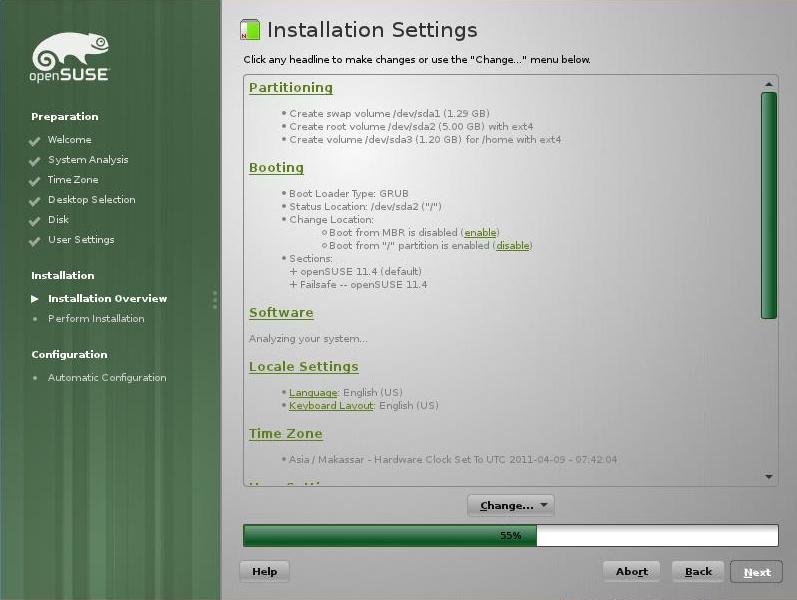Click 'Failsafe -- openSUSE 11.4' entry
The width and height of the screenshot is (797, 600).
358,285
